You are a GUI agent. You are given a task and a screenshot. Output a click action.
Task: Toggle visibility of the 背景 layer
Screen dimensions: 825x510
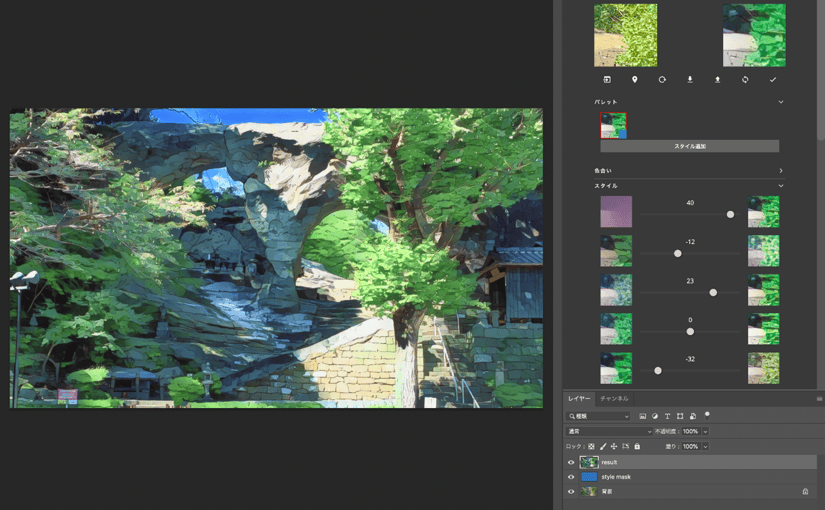pos(571,491)
